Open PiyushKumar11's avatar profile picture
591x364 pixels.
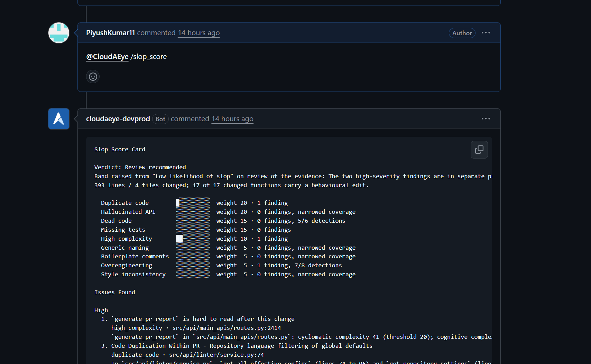59,33
